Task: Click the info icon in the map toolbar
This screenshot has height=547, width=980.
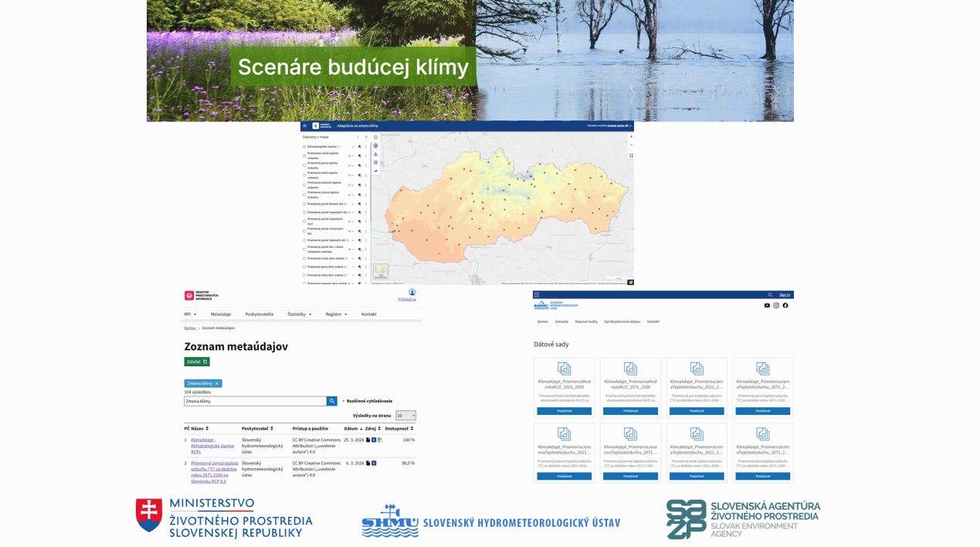Action: click(376, 138)
